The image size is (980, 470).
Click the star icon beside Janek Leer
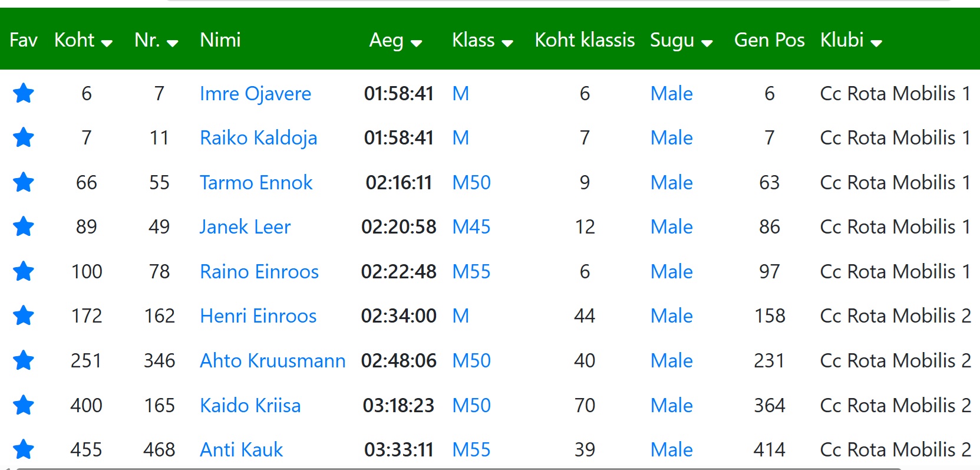[x=24, y=226]
